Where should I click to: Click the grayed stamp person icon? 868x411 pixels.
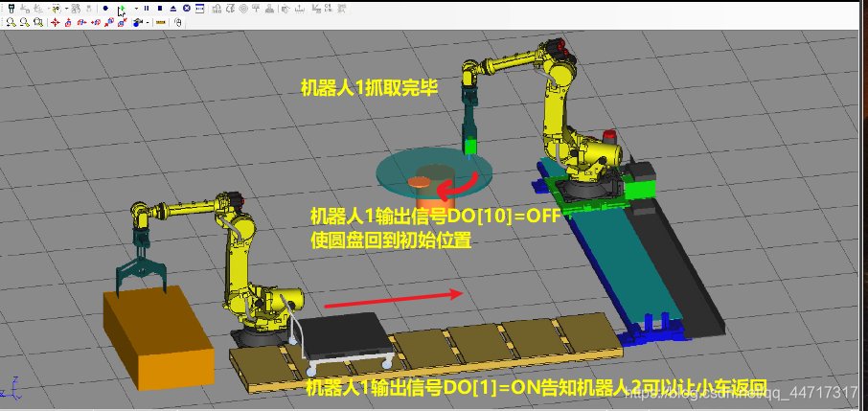pyautogui.click(x=269, y=9)
